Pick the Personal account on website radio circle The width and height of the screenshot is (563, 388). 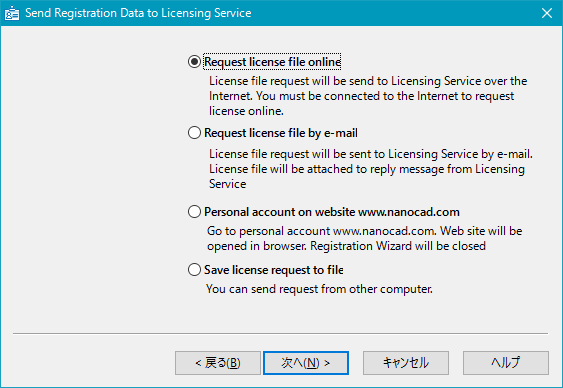coord(194,212)
